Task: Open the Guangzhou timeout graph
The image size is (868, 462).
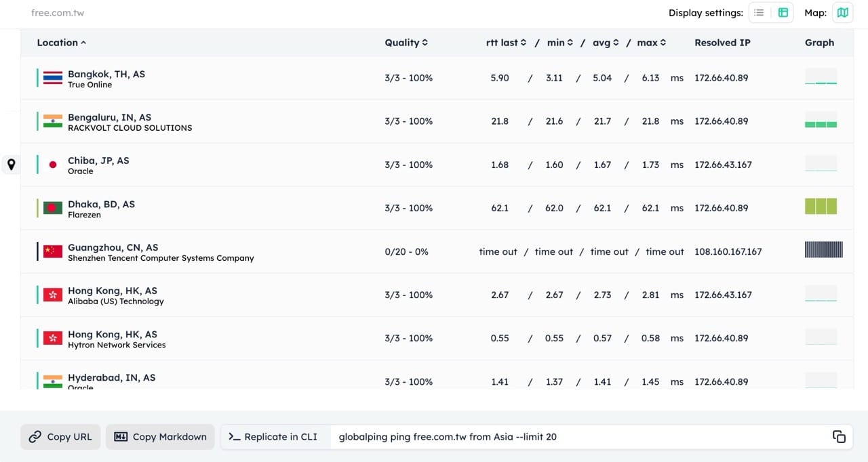Action: [x=823, y=250]
